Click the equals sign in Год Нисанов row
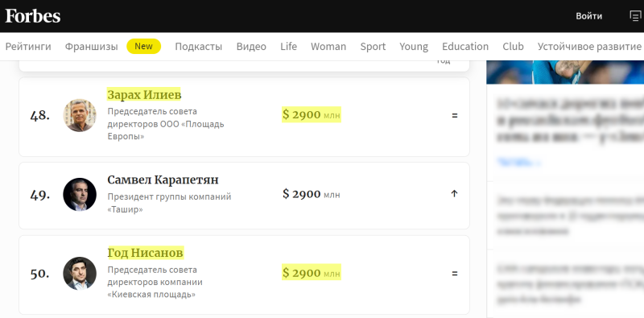This screenshot has height=318, width=644. (455, 273)
